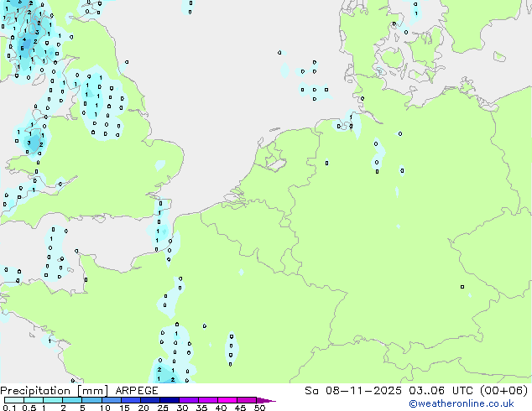Click the 0.5–1 mm legend swatch
The height and width of the screenshot is (411, 532).
(x=34, y=400)
